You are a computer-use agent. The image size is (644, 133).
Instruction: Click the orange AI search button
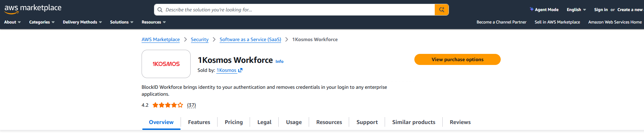coord(442,10)
